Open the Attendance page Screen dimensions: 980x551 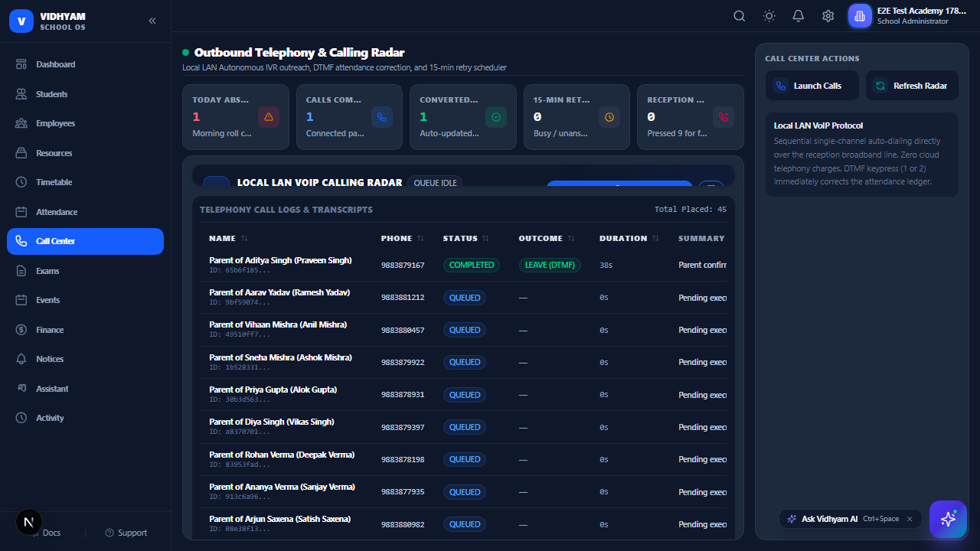[85, 212]
